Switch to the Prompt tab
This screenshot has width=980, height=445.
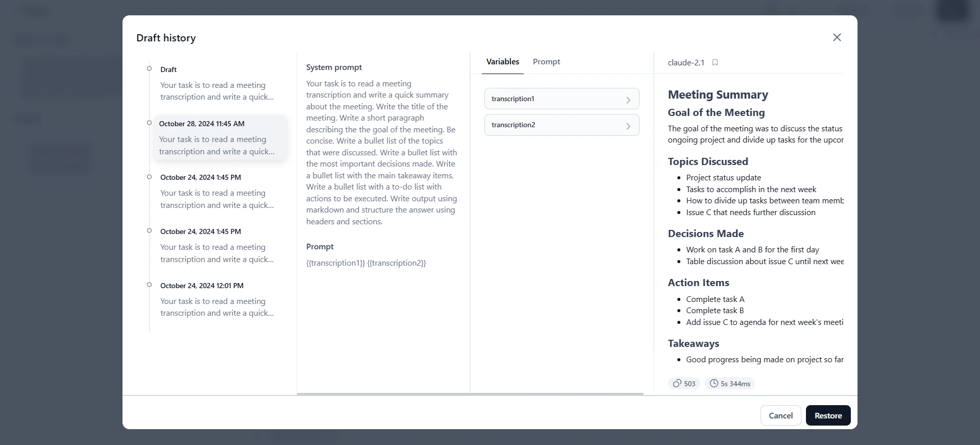click(x=546, y=61)
